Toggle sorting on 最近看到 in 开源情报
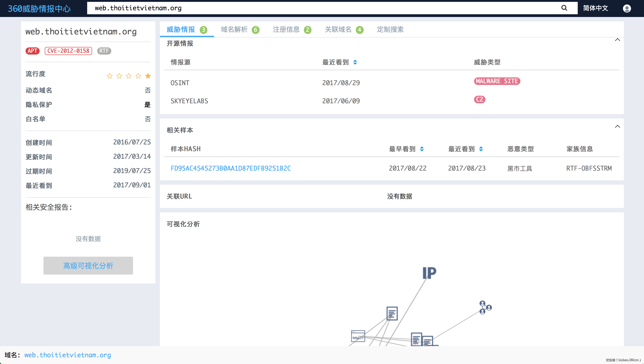Screen dimensions: 644x364 coord(355,62)
